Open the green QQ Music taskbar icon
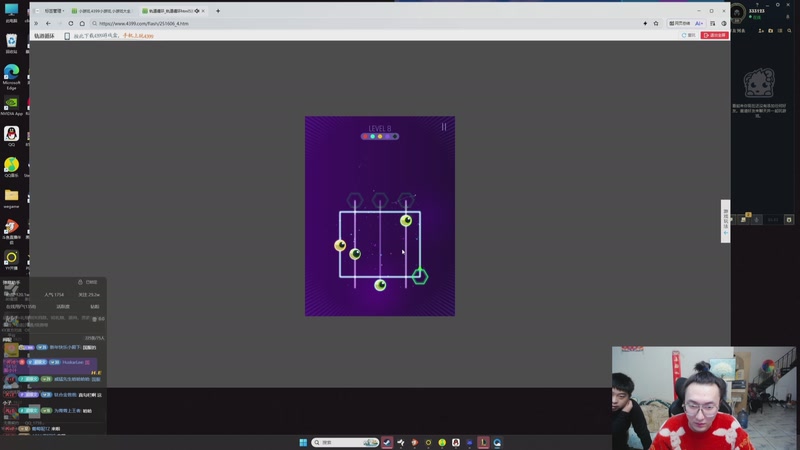This screenshot has height=450, width=800. pyautogui.click(x=442, y=442)
